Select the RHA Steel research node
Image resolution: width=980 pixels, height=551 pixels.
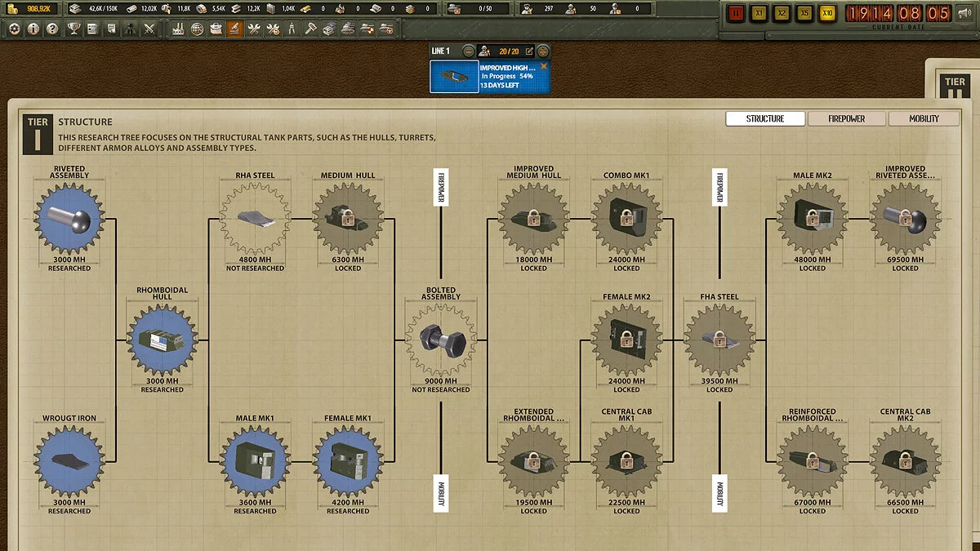[255, 219]
